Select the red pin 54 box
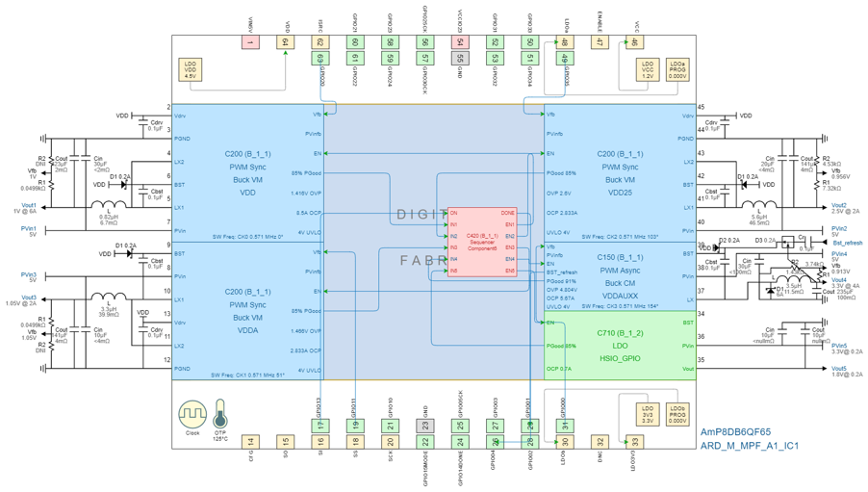This screenshot has height=492, width=868. (x=460, y=42)
